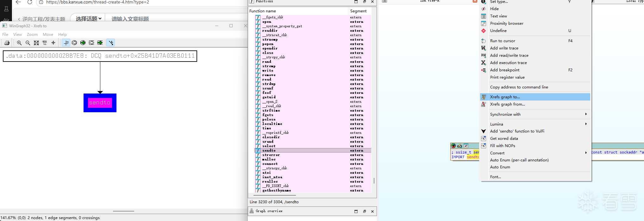This screenshot has height=221, width=644.
Task: Open the 选择话题 topic dropdown
Action: (89, 19)
